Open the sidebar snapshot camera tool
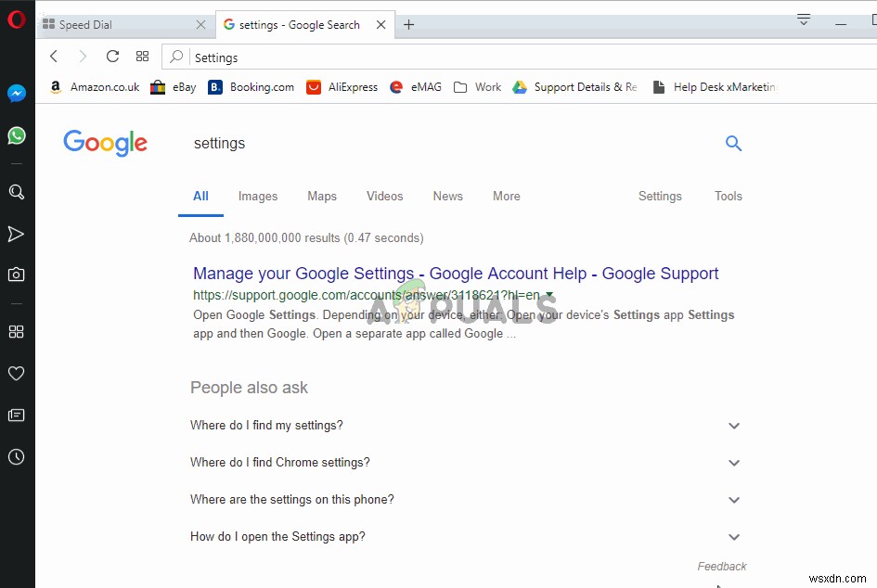 click(x=17, y=275)
